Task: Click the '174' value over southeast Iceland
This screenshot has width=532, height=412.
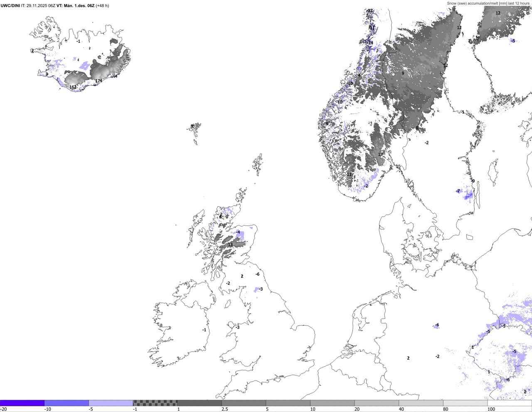Action: click(x=99, y=81)
